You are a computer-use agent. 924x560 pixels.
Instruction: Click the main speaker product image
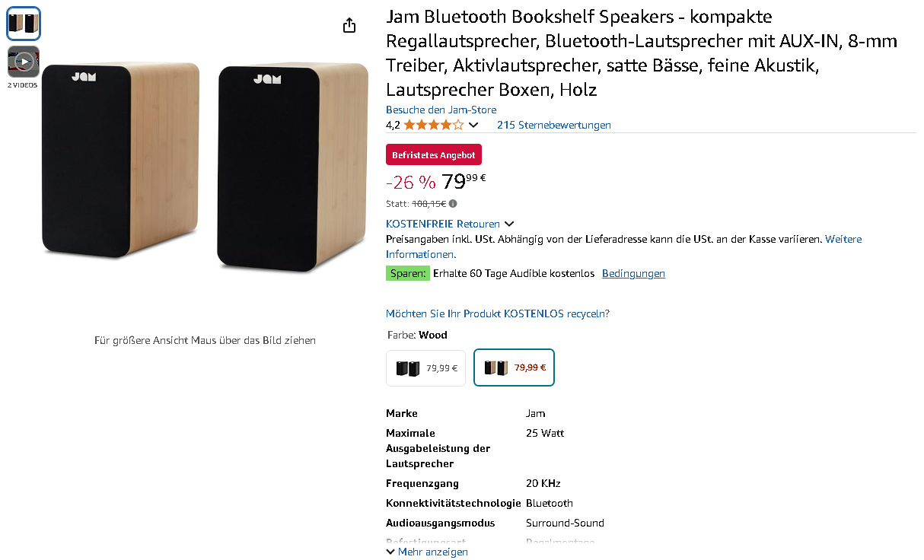click(x=205, y=167)
